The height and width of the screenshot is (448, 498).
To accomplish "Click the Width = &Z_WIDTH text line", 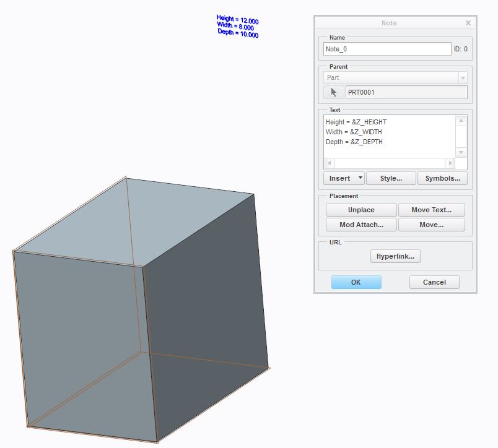I will pyautogui.click(x=354, y=132).
